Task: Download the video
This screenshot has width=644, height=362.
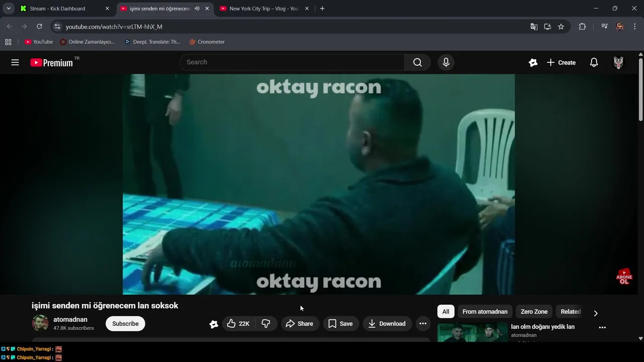Action: (x=387, y=324)
